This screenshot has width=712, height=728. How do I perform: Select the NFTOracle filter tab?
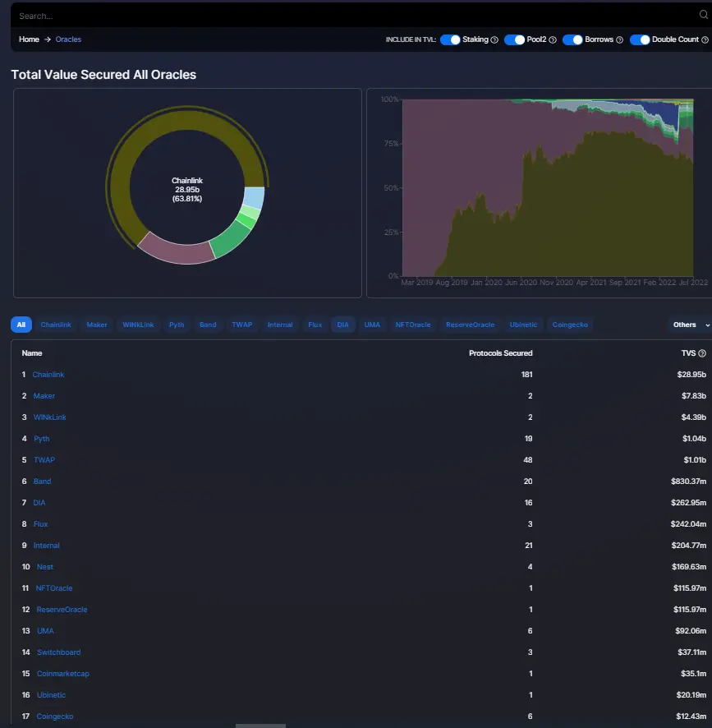pyautogui.click(x=412, y=325)
